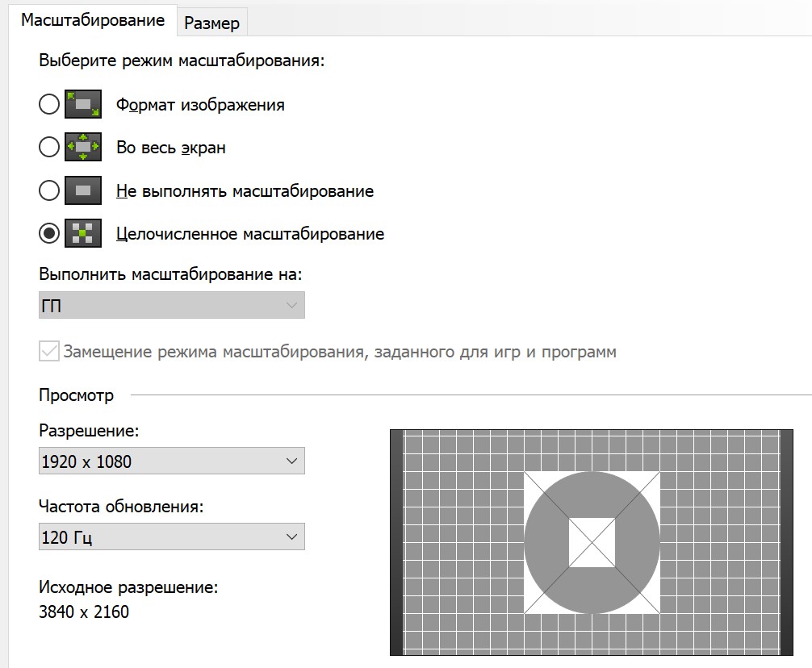
Task: Click the 'Формат изображения' text label
Action: tap(200, 105)
